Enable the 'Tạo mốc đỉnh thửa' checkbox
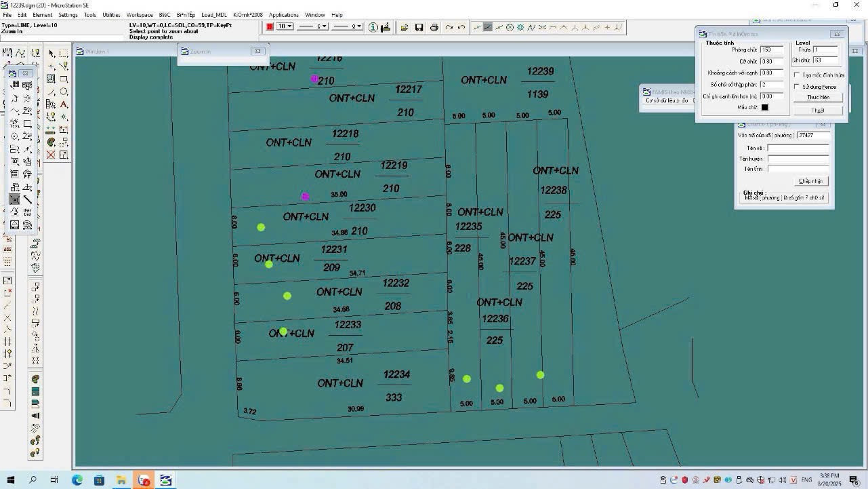Screen dimensions: 868x489 pos(797,75)
